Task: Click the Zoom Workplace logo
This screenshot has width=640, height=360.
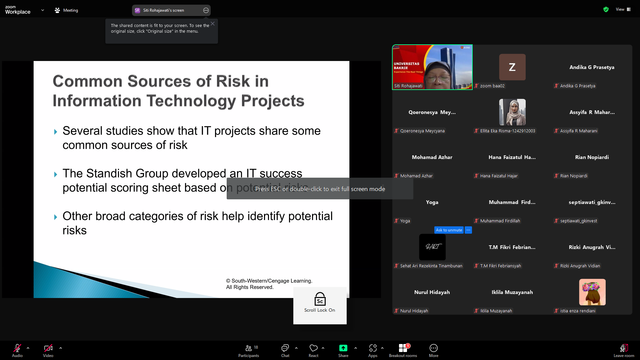Action: tap(17, 10)
